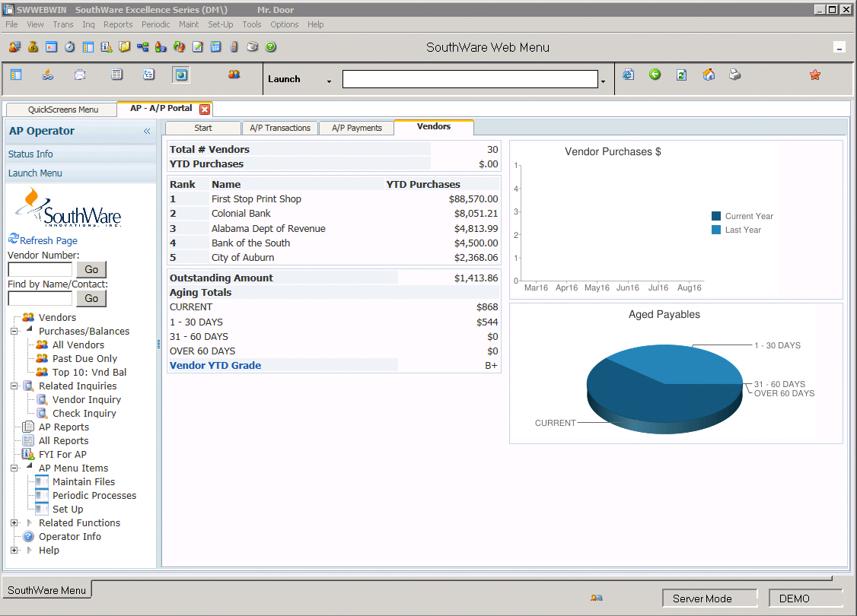Click the tree view icon in second toolbar

[x=148, y=75]
